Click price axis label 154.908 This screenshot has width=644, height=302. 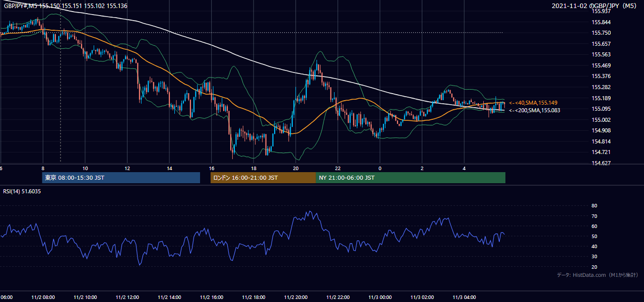(x=601, y=130)
